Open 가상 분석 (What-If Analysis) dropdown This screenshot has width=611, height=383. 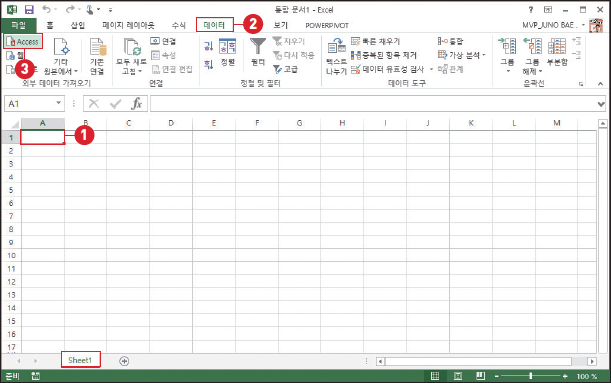point(462,55)
